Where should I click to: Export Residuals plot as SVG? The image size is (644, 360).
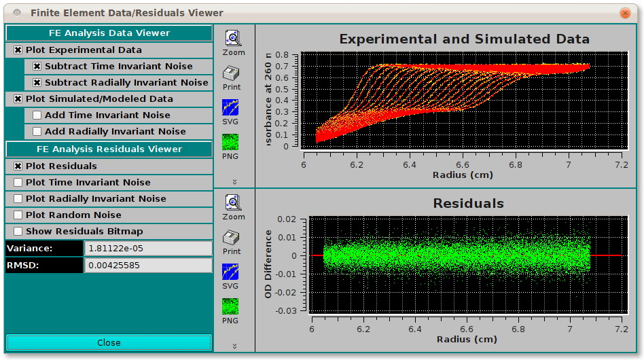pyautogui.click(x=230, y=272)
